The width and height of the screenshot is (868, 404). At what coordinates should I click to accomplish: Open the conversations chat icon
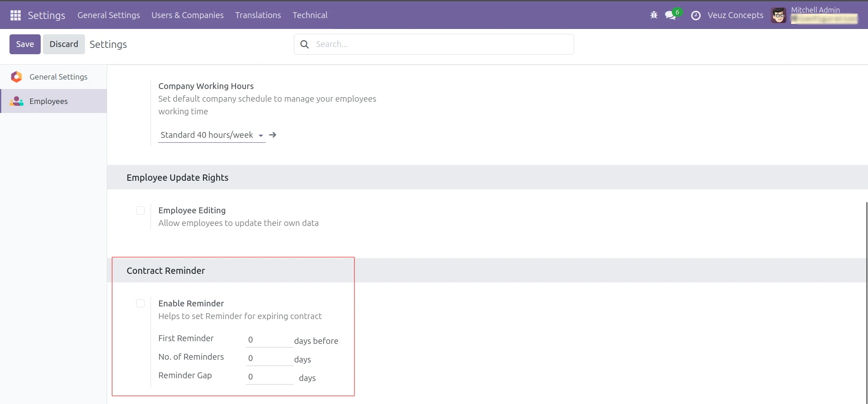point(670,15)
